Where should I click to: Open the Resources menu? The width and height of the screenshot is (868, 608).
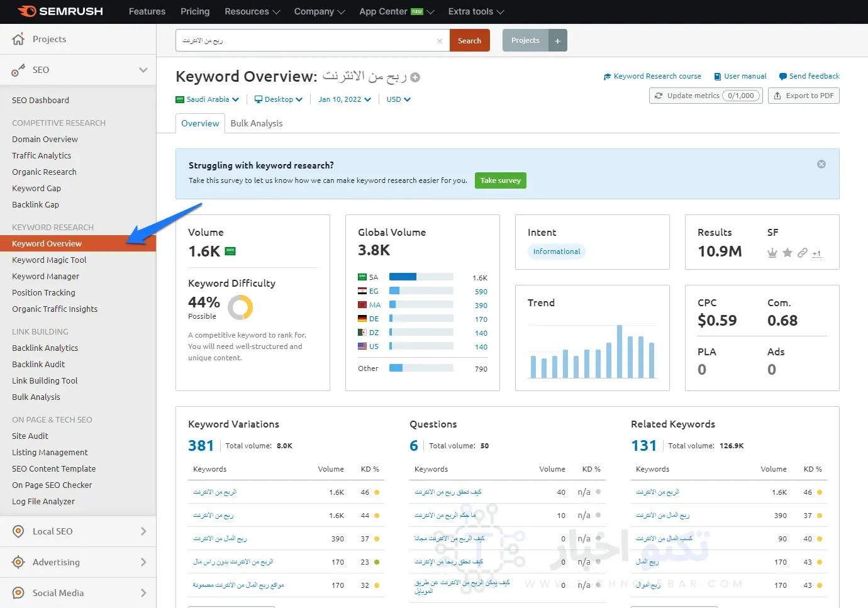pyautogui.click(x=252, y=11)
